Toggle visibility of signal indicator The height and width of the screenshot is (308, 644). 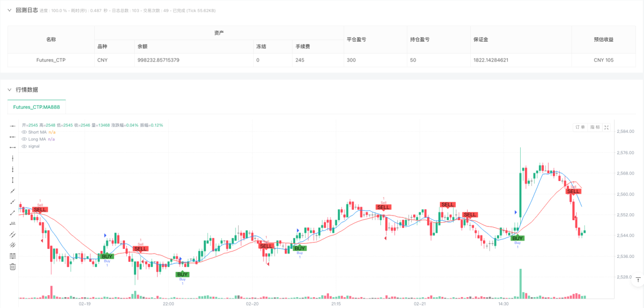(24, 146)
